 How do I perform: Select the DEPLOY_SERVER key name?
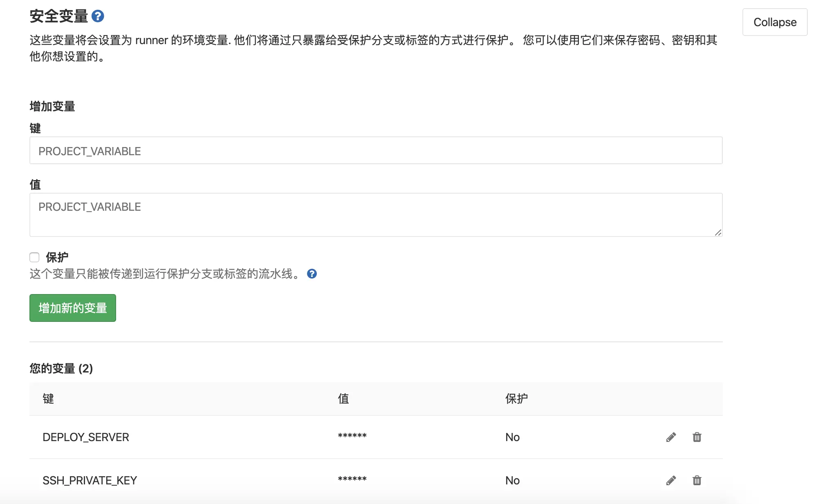point(85,437)
